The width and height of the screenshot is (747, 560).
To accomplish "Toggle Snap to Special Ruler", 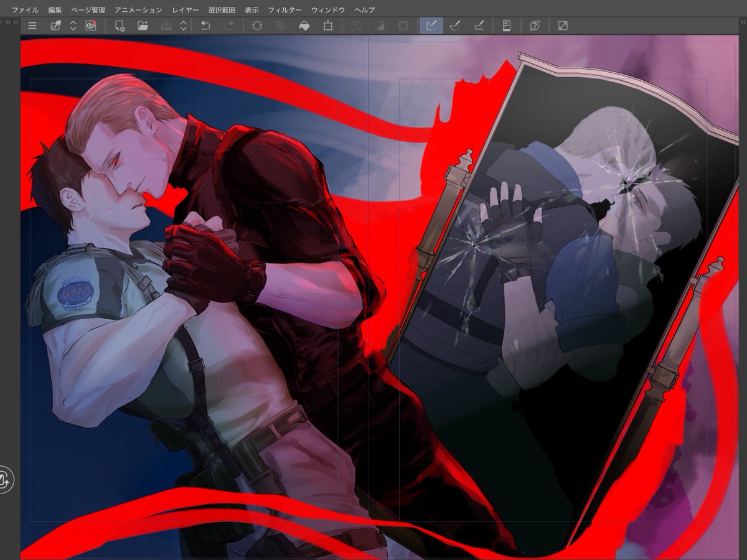I will pyautogui.click(x=455, y=26).
